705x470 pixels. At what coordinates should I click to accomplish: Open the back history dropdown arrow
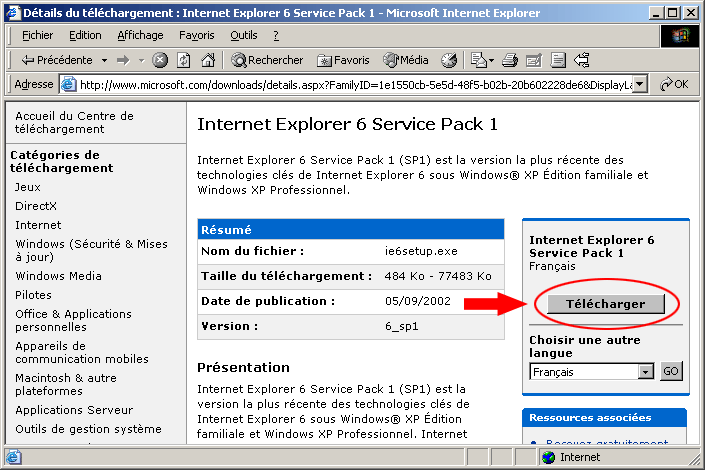point(104,60)
